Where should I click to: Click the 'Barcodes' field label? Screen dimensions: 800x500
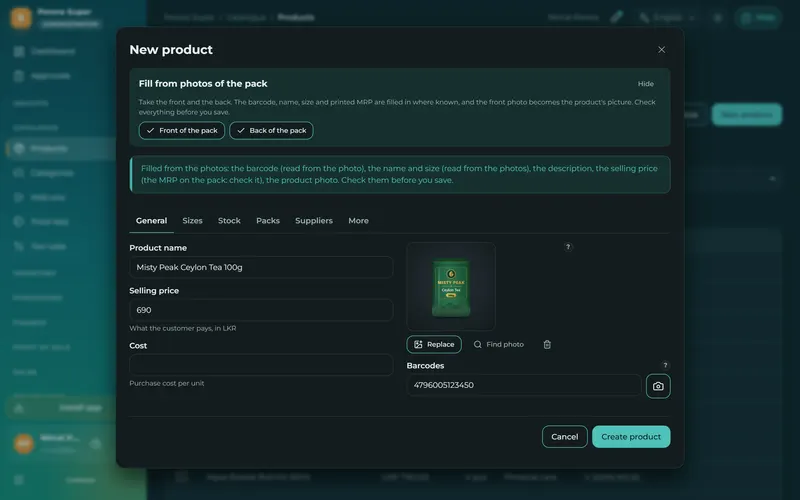(425, 366)
